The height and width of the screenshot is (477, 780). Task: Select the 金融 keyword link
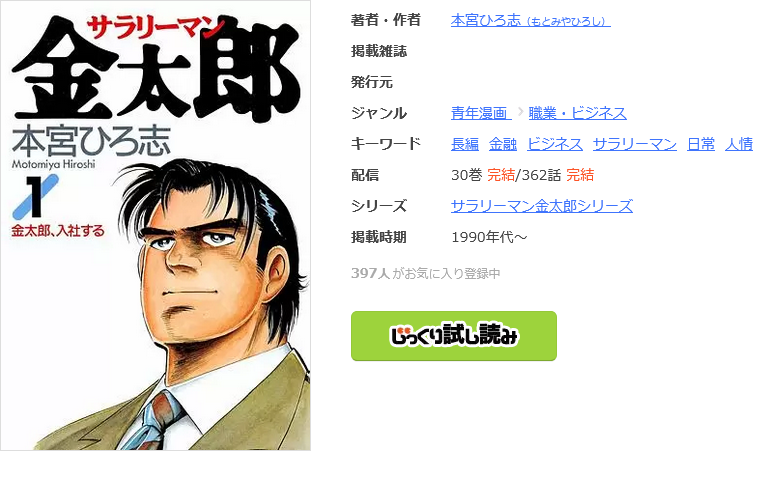[x=502, y=144]
